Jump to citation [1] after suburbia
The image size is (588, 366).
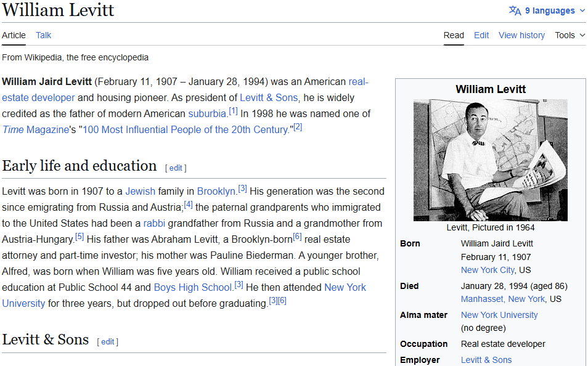pyautogui.click(x=233, y=111)
